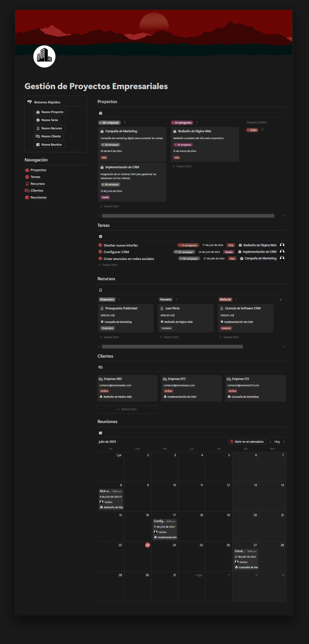This screenshot has height=644, width=309.
Task: Click the Hoy button
Action: [x=277, y=442]
